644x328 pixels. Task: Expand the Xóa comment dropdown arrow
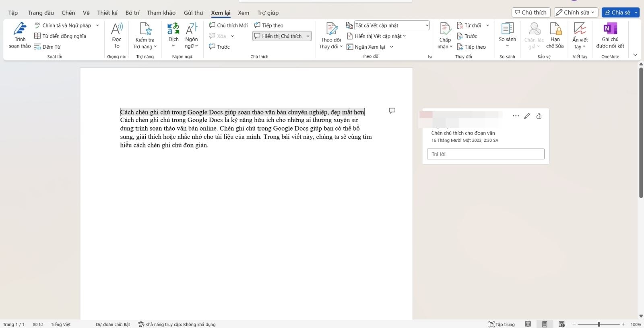point(232,36)
